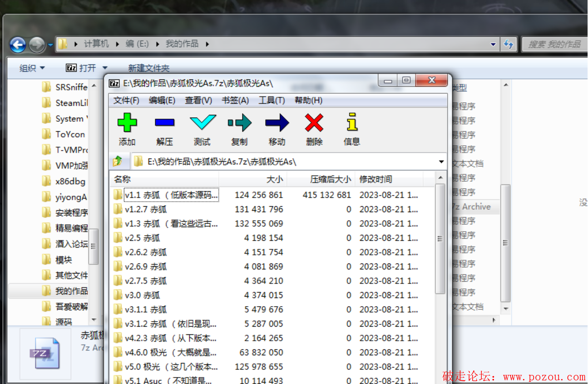Click the Move (移动) arrow icon
The height and width of the screenshot is (384, 588).
pyautogui.click(x=277, y=123)
